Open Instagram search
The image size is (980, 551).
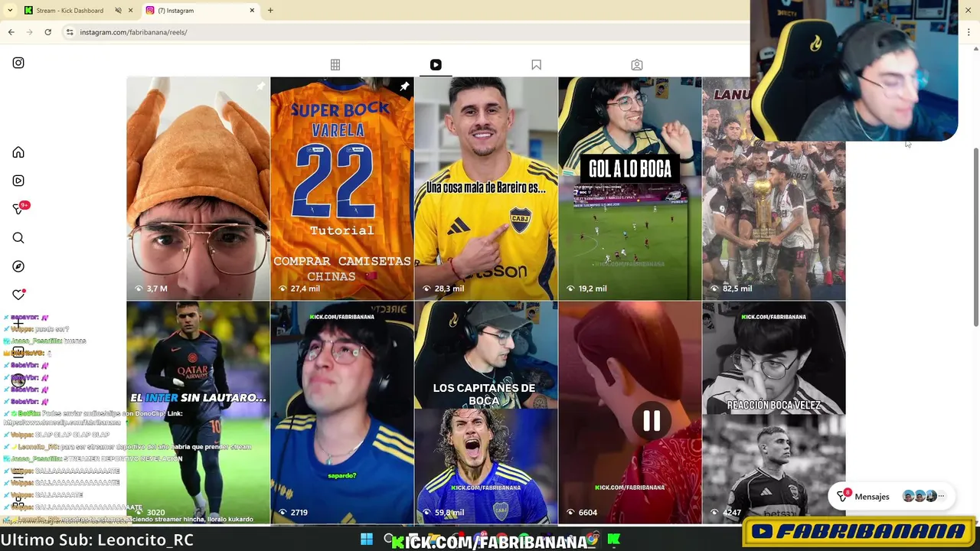18,238
